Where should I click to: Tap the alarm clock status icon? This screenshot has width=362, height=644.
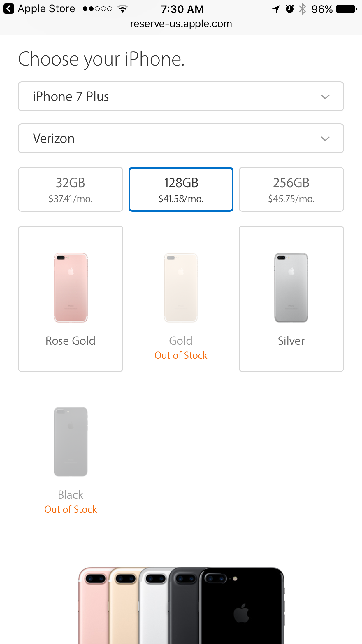(x=289, y=9)
